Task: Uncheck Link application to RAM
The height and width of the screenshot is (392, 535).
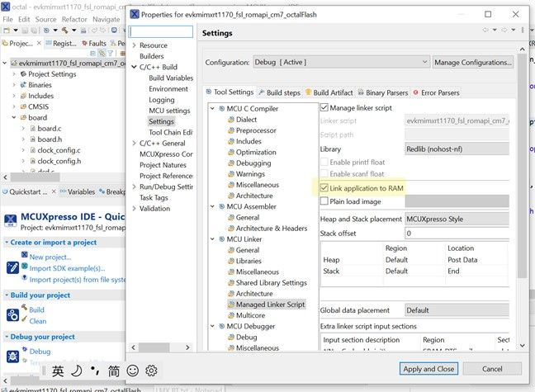Action: coord(324,188)
